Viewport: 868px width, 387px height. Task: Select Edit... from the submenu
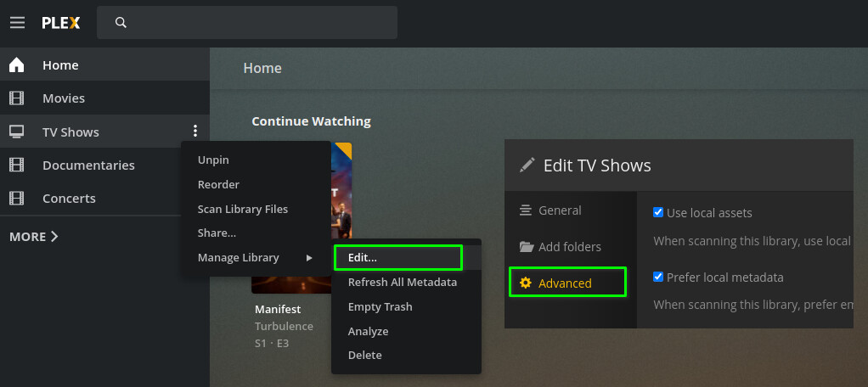pos(363,257)
